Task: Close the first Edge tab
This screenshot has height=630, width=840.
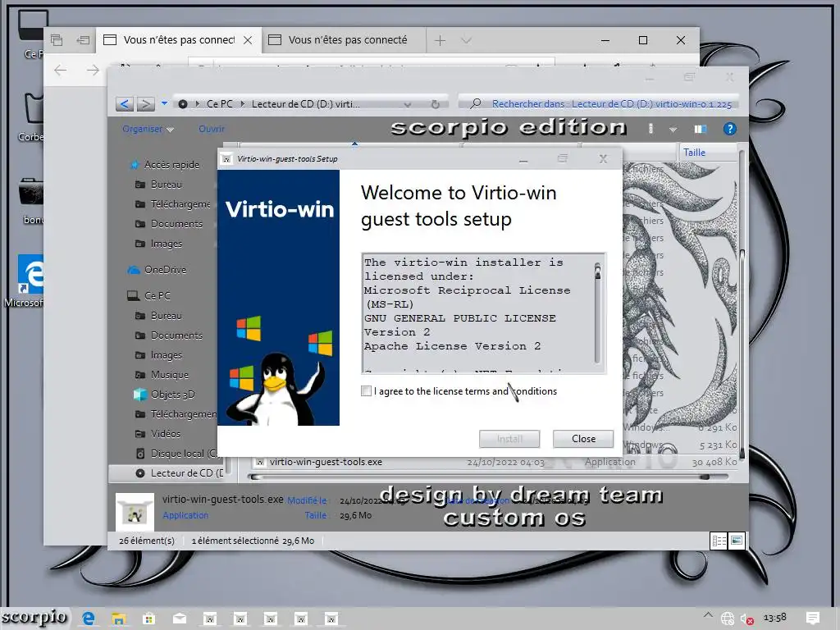Action: tap(248, 40)
